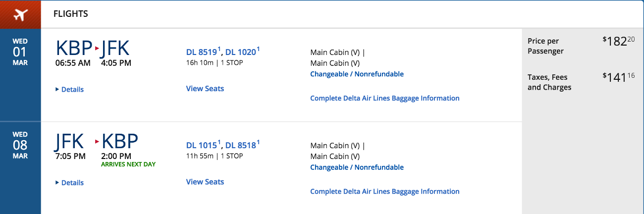
Task: Open Changeable / Nonrefundable for the outbound flight
Action: 357,74
